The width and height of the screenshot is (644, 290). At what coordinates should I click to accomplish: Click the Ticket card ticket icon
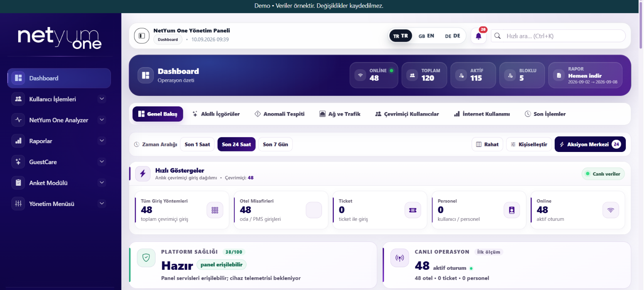coord(413,210)
